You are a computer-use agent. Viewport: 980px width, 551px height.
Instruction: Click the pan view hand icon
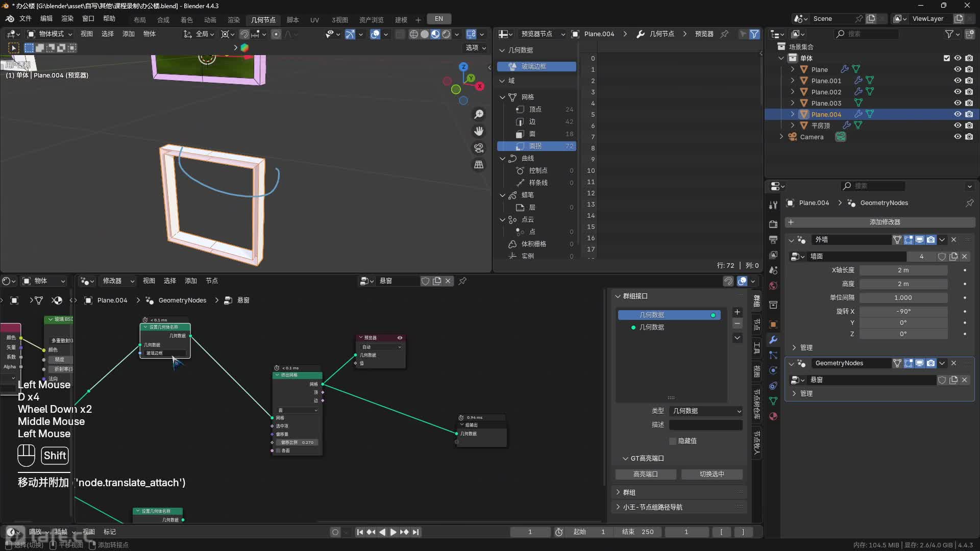point(479,131)
